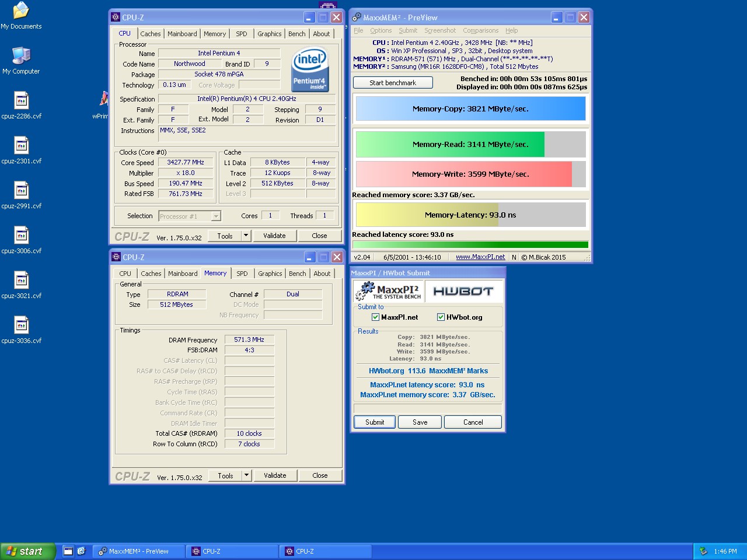
Task: Click the HWBOT logo
Action: [463, 291]
